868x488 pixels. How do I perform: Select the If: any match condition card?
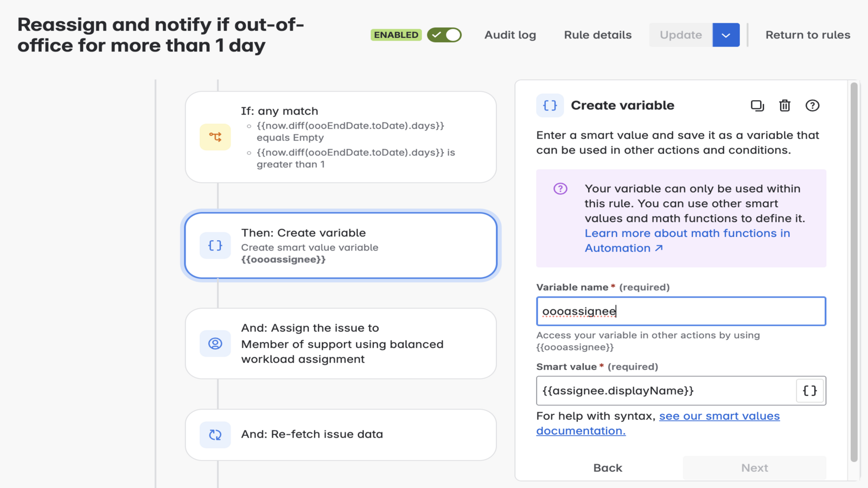tap(341, 137)
